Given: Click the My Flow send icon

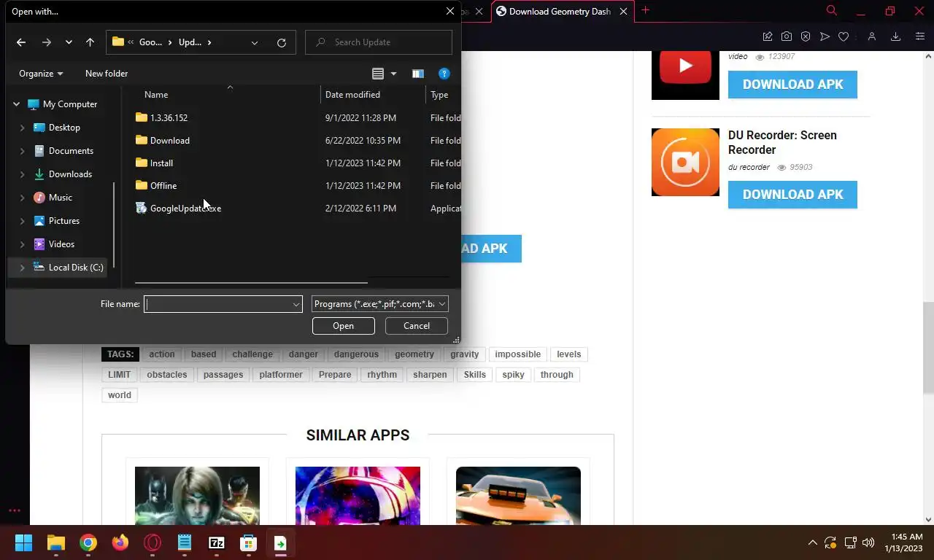Looking at the screenshot, I should [825, 36].
